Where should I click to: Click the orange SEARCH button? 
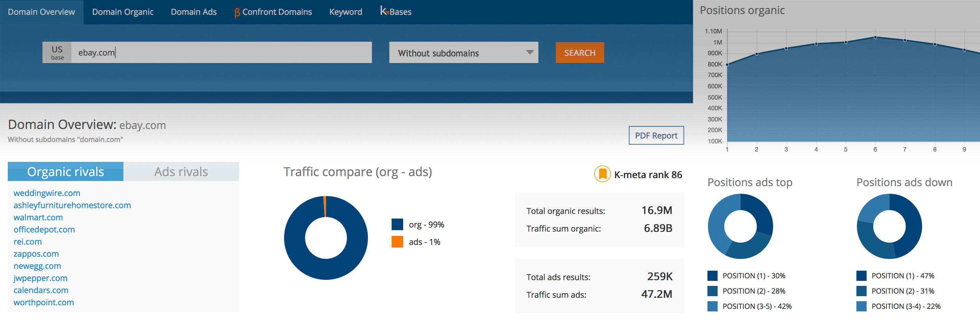pos(579,52)
